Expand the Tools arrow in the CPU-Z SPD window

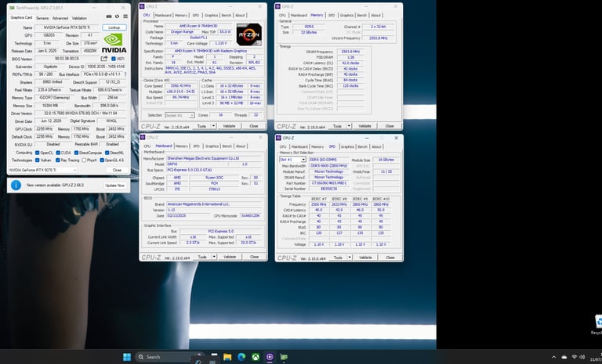pos(350,258)
